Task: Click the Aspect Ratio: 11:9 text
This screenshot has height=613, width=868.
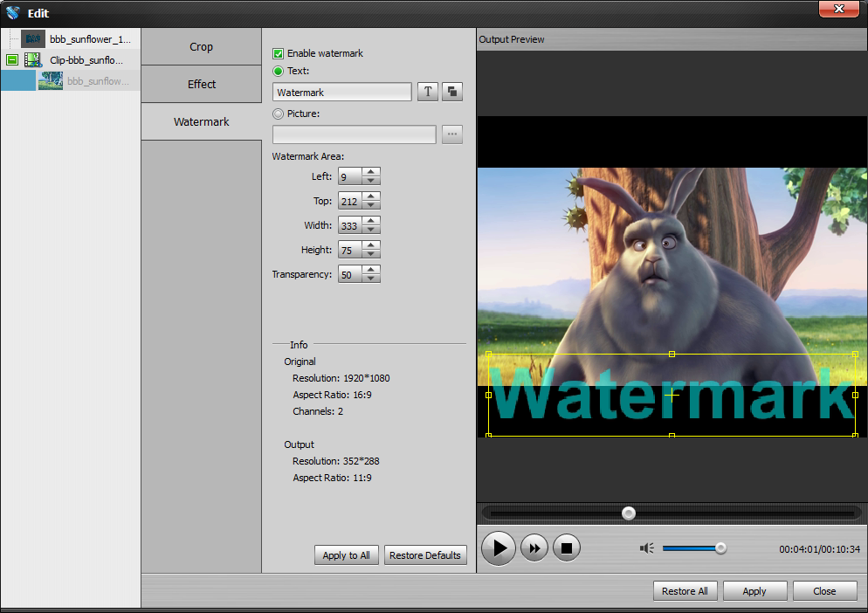Action: click(x=332, y=478)
